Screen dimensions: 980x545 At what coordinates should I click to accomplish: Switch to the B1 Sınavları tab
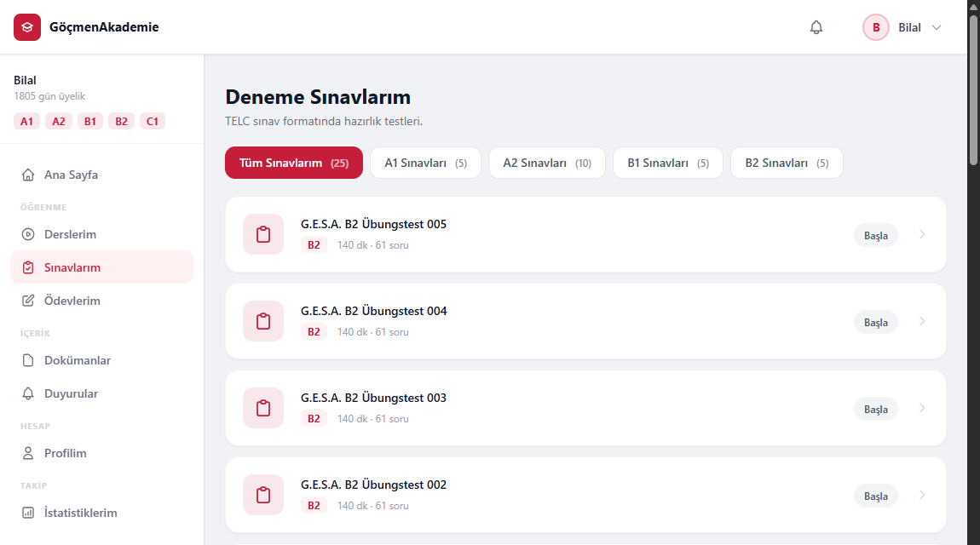(x=668, y=163)
